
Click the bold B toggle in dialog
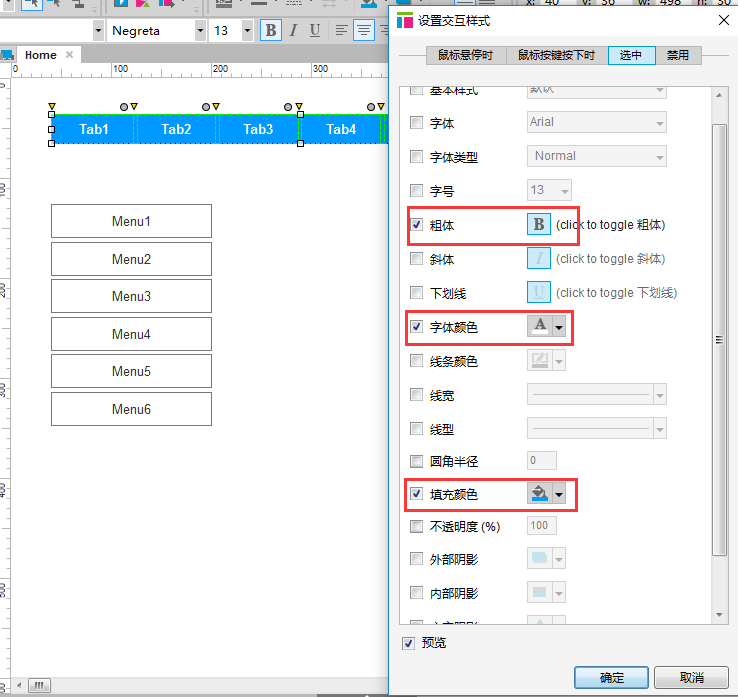[x=539, y=224]
